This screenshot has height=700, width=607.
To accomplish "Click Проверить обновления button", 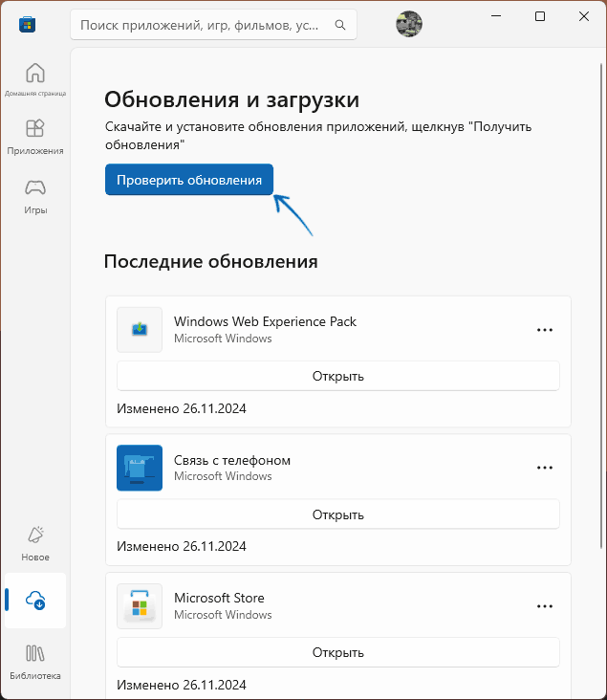I will coord(189,180).
